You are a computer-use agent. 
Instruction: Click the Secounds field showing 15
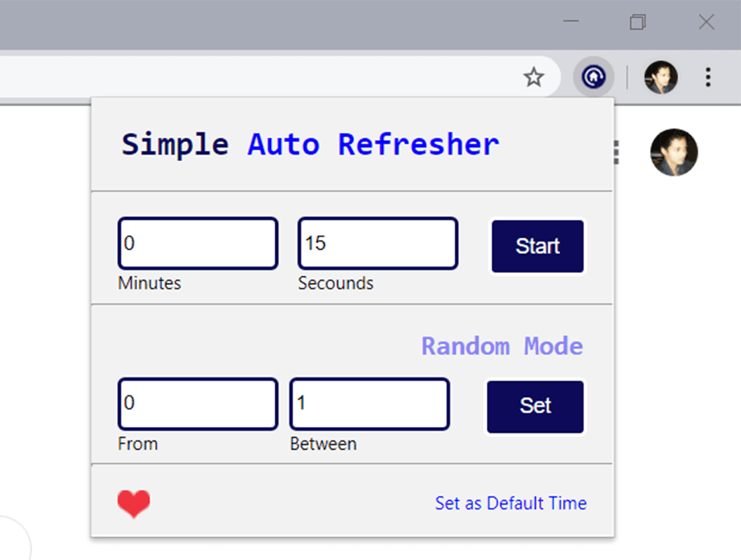378,243
